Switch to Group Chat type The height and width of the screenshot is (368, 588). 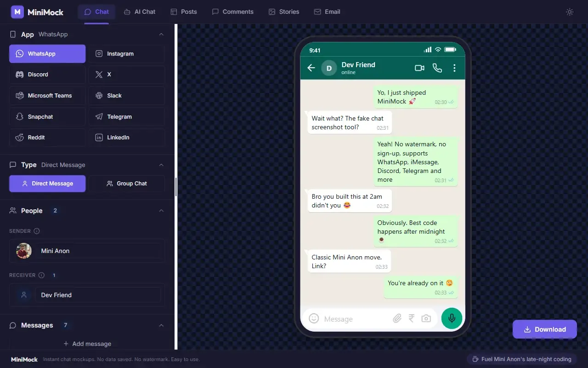click(127, 184)
